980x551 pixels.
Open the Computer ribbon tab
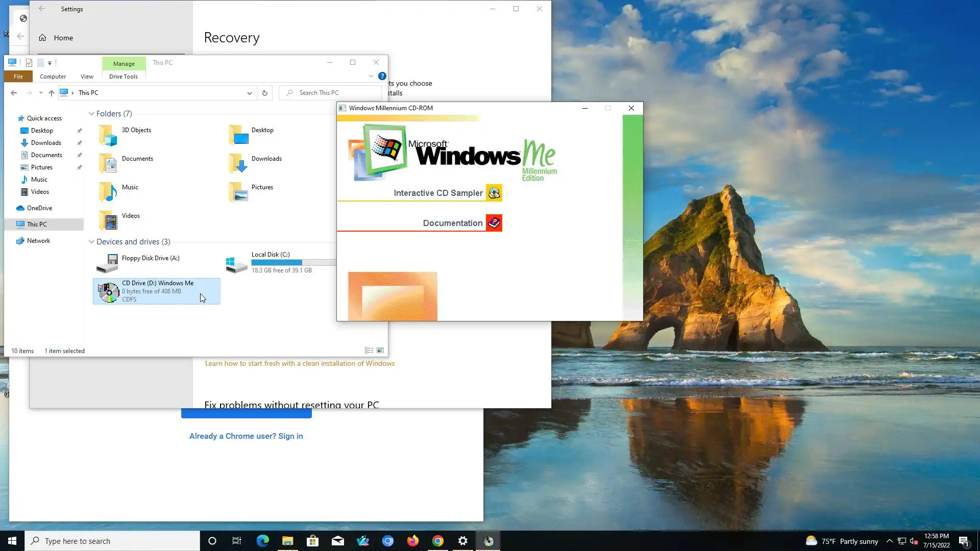click(53, 77)
